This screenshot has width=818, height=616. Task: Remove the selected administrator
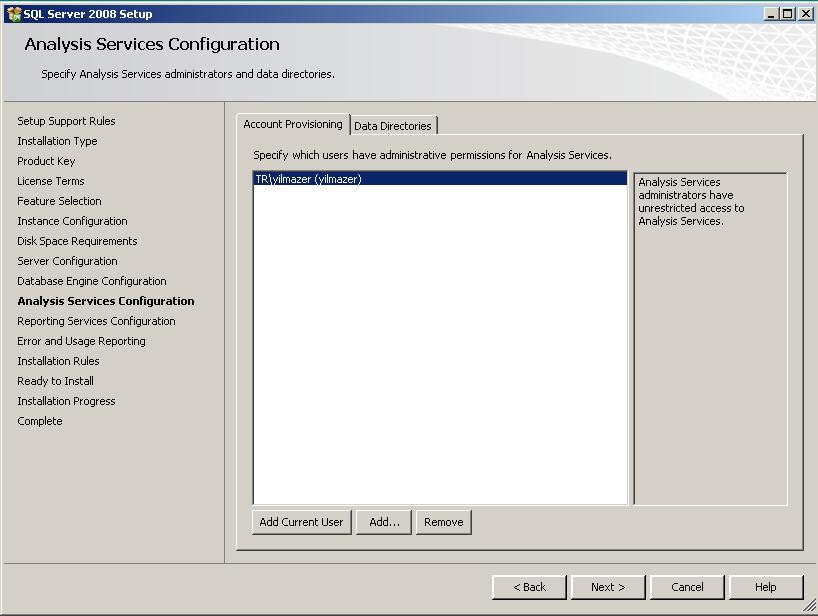coord(443,522)
